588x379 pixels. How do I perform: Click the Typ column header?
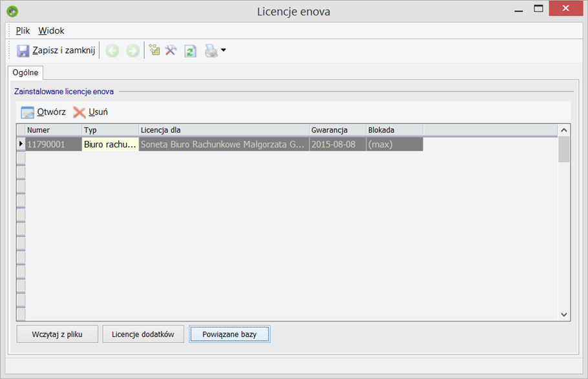click(x=110, y=130)
